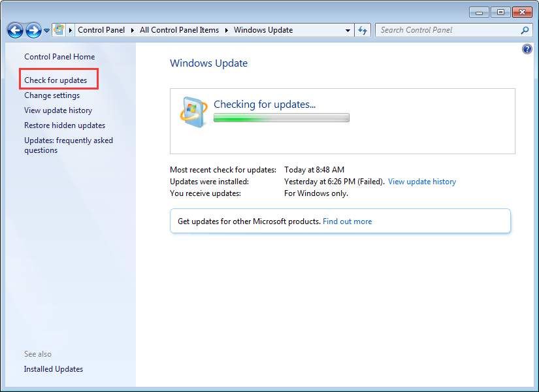Click the Back navigation arrow
The height and width of the screenshot is (392, 539).
[x=14, y=30]
